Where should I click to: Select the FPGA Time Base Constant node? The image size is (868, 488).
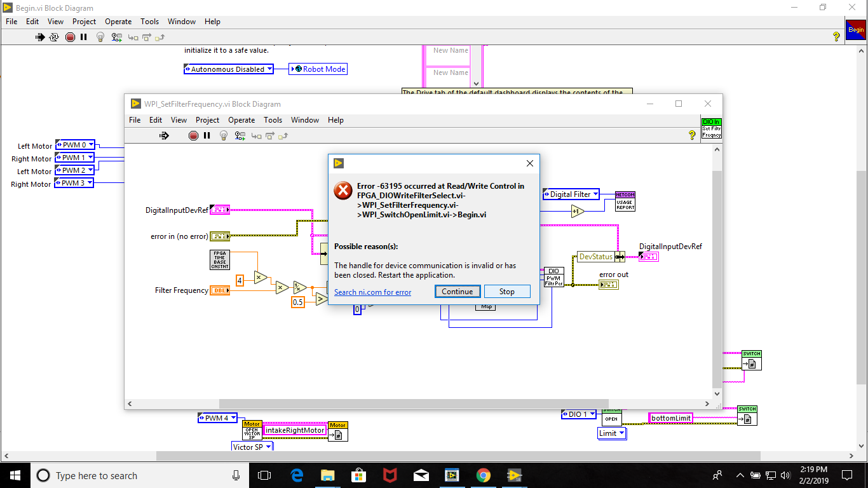coord(220,260)
